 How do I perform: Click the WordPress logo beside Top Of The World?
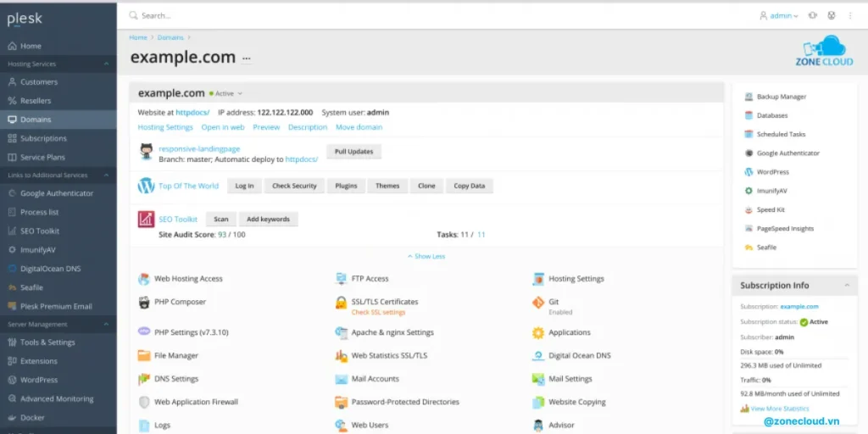coord(146,186)
